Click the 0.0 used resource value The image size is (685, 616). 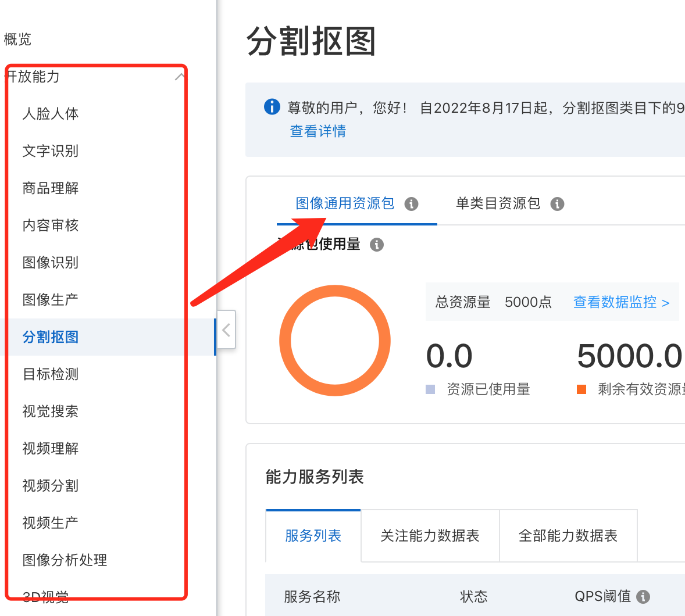pos(449,356)
